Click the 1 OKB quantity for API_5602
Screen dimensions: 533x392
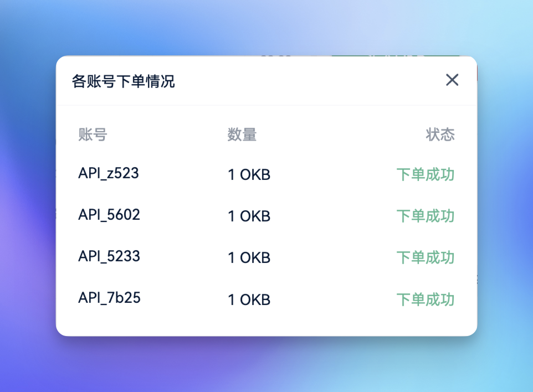[x=248, y=216]
